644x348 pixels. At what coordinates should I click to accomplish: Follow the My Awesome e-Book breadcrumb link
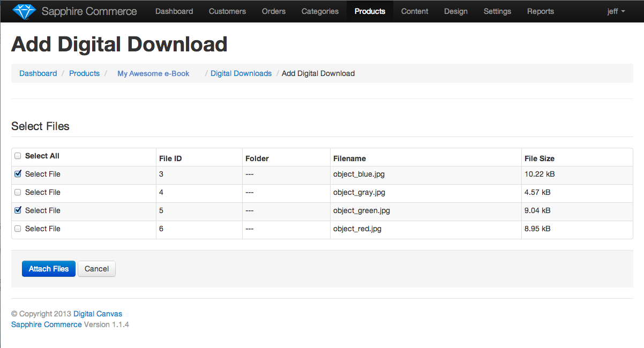tap(153, 73)
